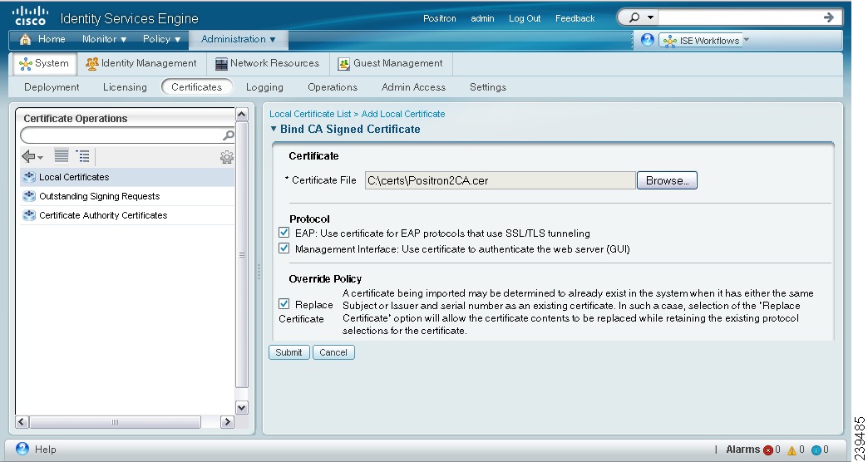
Task: Click the back arrow icon in Certificate Operations
Action: click(x=28, y=156)
